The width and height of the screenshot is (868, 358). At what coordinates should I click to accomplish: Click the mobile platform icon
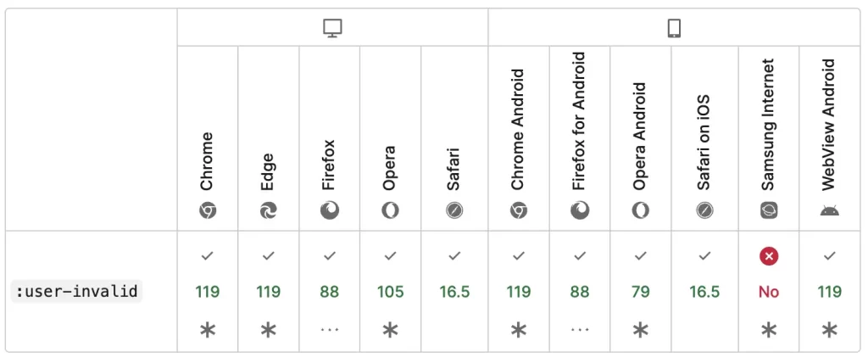[674, 29]
